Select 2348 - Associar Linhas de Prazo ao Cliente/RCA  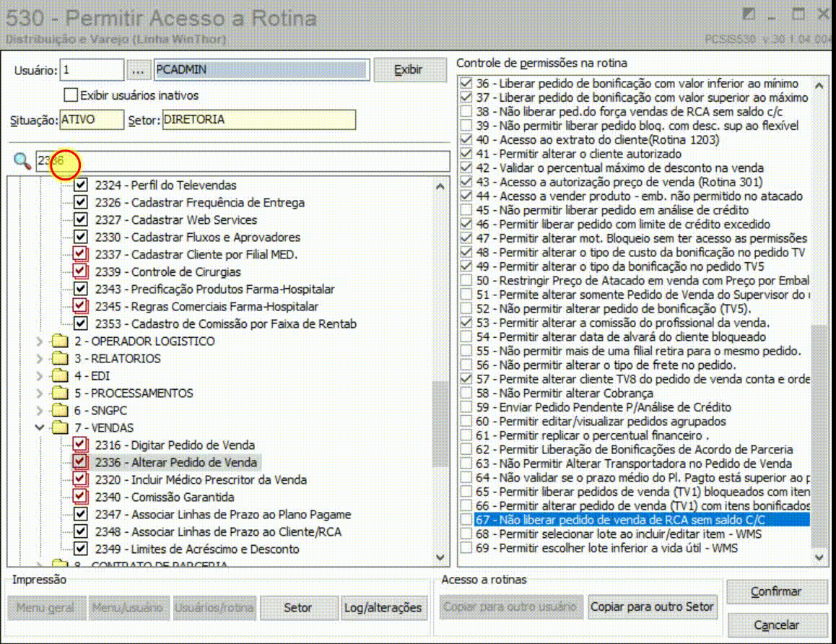point(218,531)
